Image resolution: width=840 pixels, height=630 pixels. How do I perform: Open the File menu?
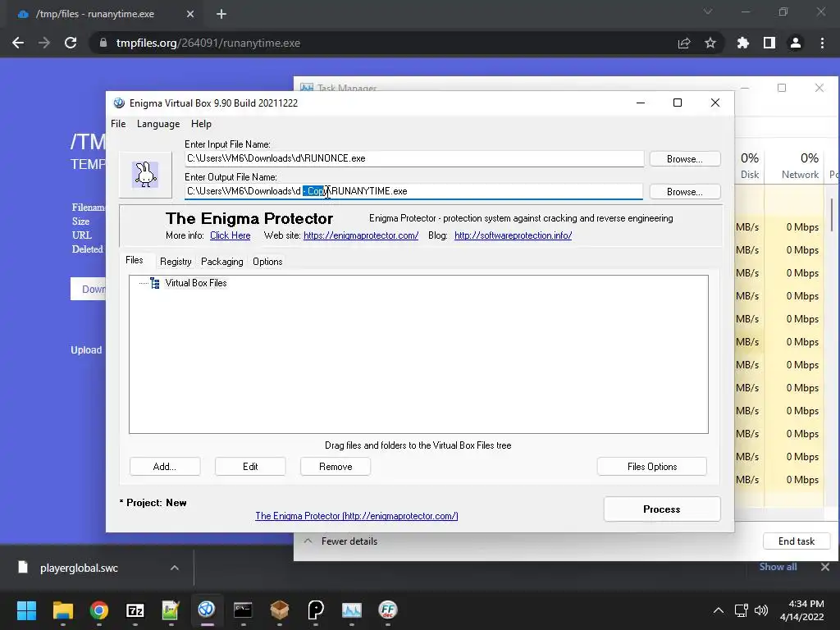point(118,124)
